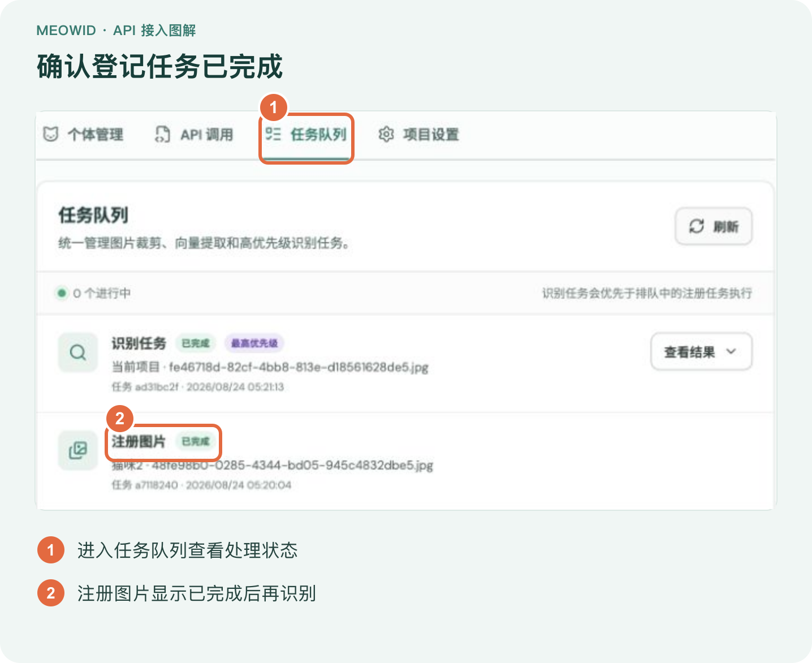This screenshot has width=812, height=663.
Task: Click the magnifier icon of 识别任务
Action: click(78, 352)
